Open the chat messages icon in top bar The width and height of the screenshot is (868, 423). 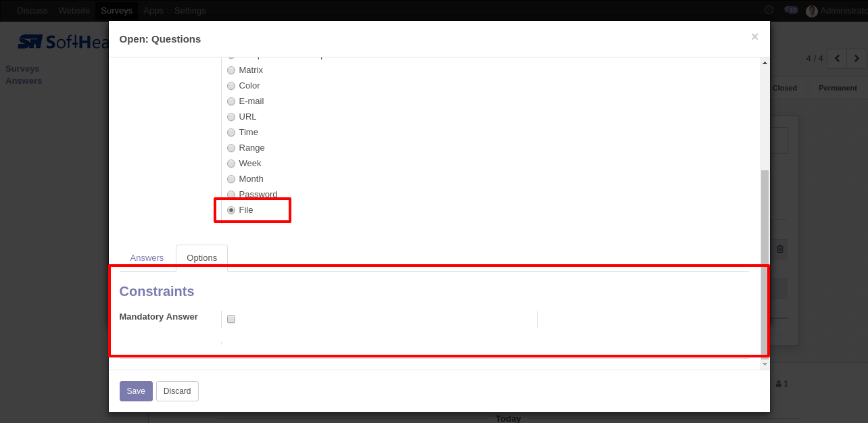click(790, 10)
